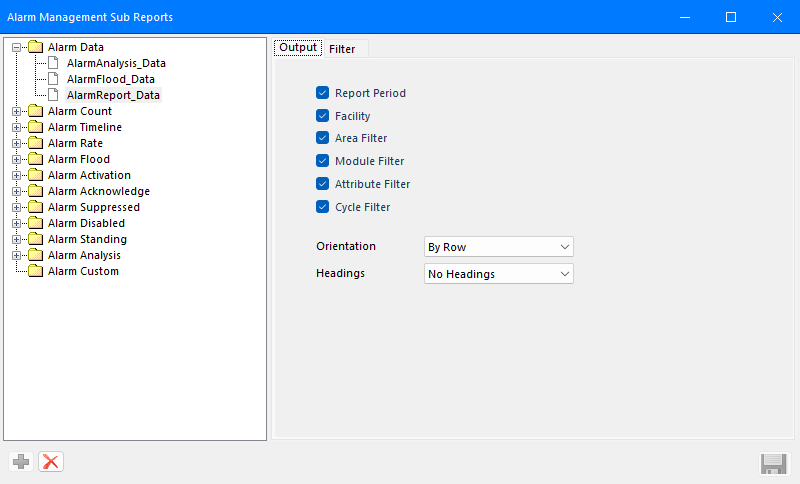Click the Alarm Custom folder icon
Image resolution: width=800 pixels, height=484 pixels.
pyautogui.click(x=36, y=271)
